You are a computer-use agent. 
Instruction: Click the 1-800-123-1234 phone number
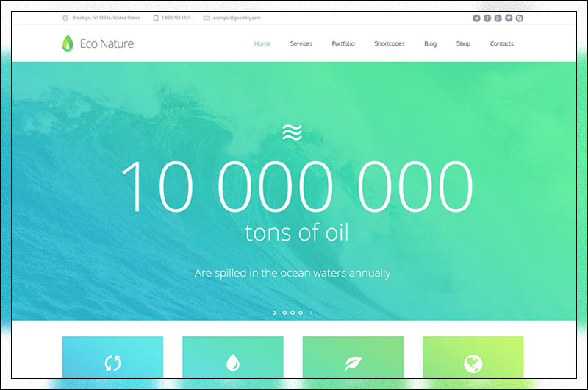pyautogui.click(x=176, y=18)
